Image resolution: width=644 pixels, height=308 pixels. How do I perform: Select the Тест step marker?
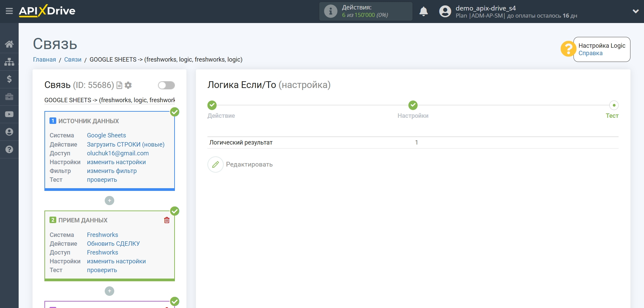[x=614, y=105]
